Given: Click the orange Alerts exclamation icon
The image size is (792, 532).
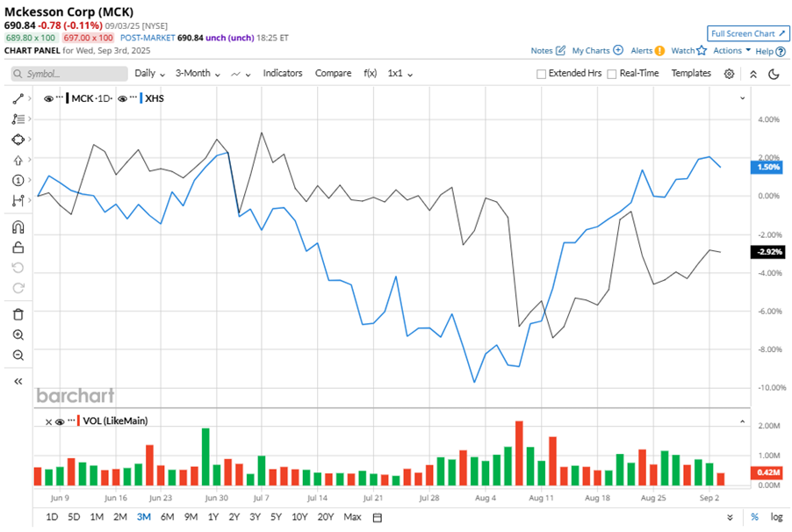Looking at the screenshot, I should pos(659,51).
